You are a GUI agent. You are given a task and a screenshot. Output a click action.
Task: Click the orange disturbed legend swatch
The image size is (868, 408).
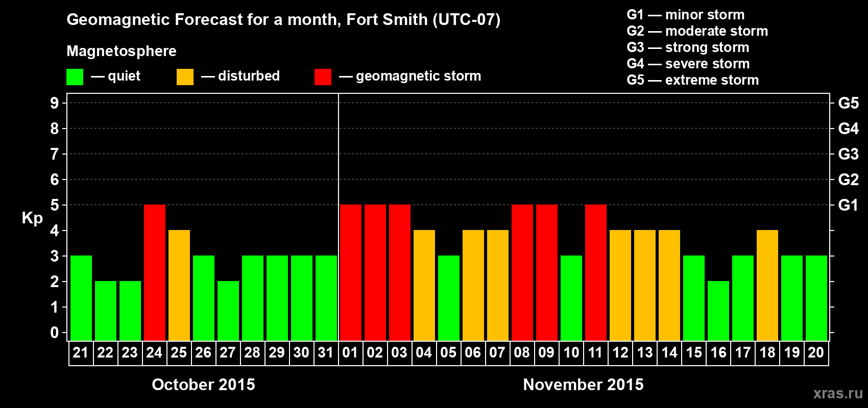(x=185, y=77)
